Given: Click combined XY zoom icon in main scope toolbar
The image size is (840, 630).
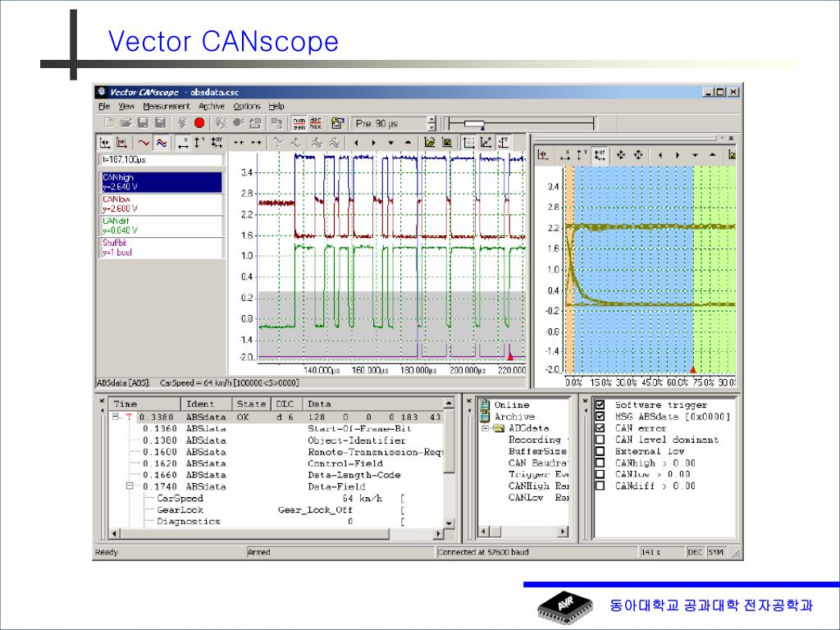Looking at the screenshot, I should point(217,143).
